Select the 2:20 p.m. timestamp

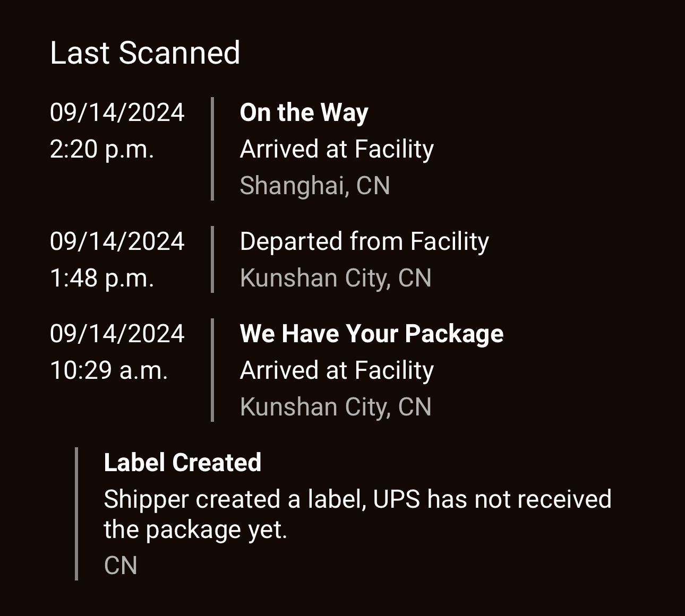click(x=102, y=149)
